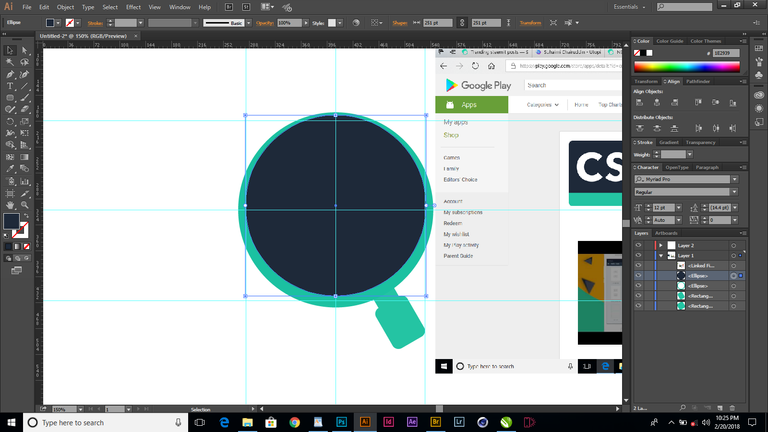Screen dimensions: 768x432
Task: Open the zoom level 150% dropdown
Action: tap(80, 409)
